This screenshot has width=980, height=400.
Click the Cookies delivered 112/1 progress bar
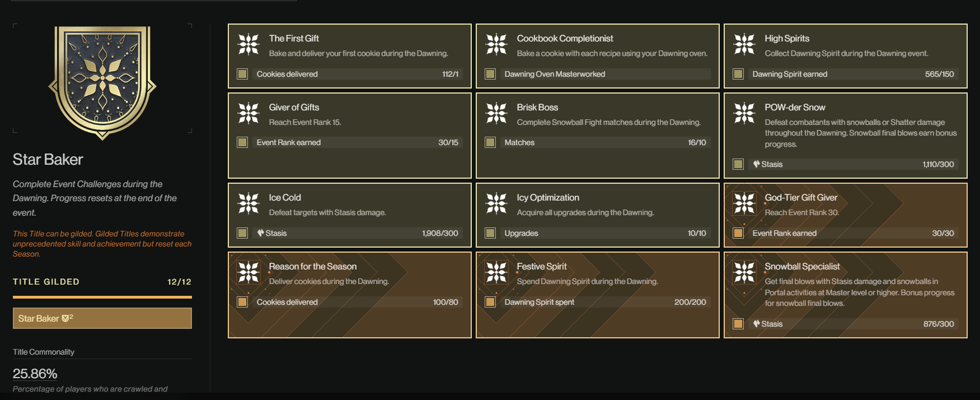pos(358,74)
